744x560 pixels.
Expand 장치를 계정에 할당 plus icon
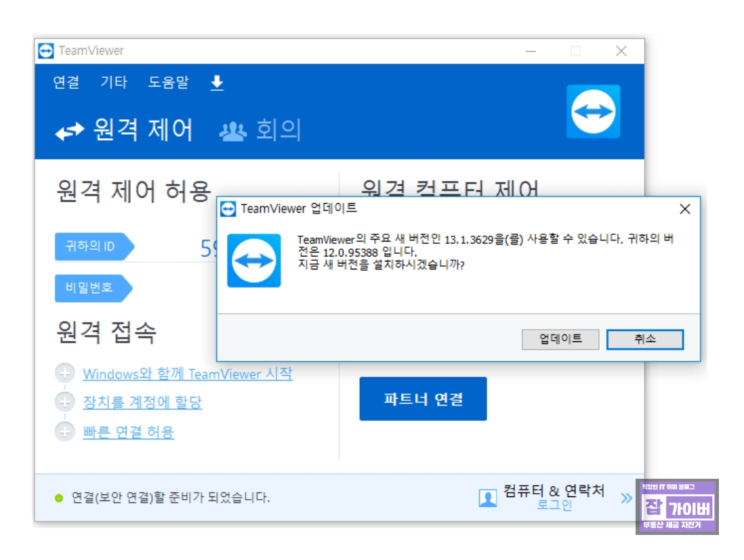(x=64, y=402)
